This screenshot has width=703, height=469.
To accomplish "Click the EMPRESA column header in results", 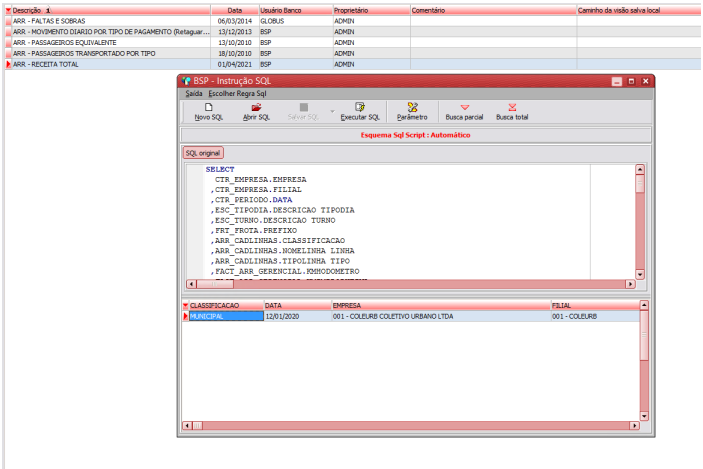I will [441, 305].
